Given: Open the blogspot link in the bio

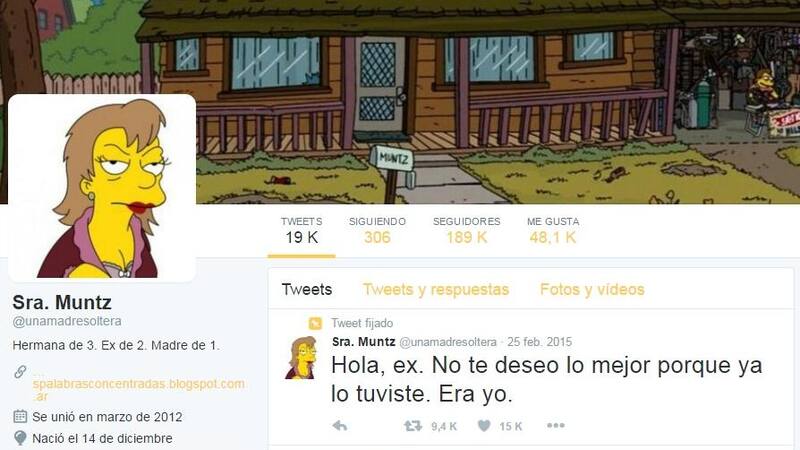Looking at the screenshot, I should pos(138,390).
